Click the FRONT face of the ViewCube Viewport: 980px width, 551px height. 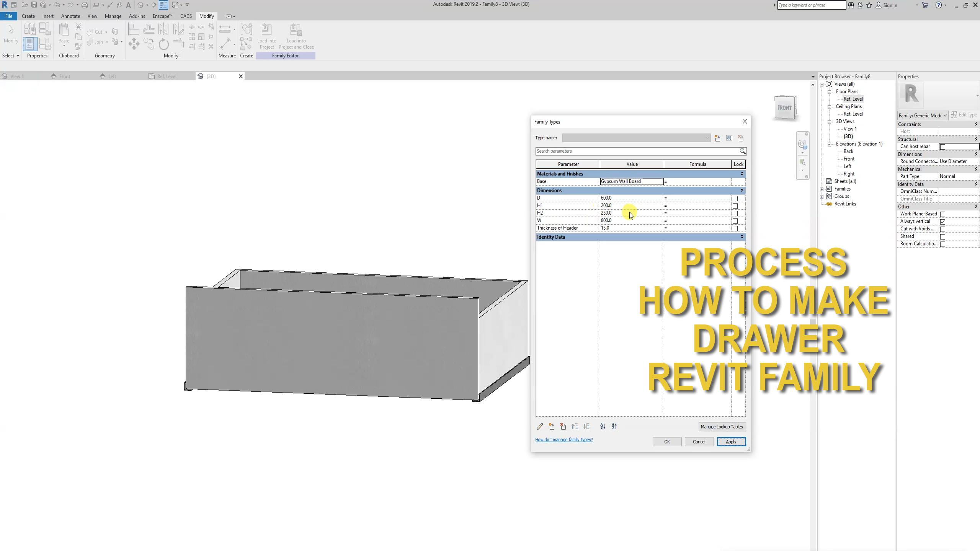[x=785, y=108]
